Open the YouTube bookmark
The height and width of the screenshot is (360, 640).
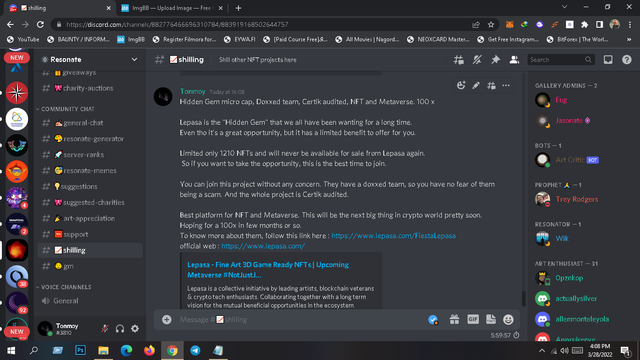point(23,39)
